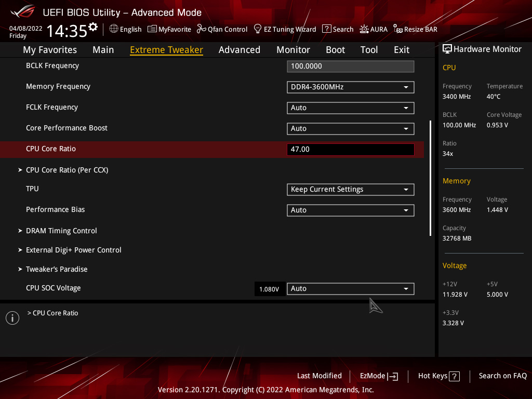Select the Memory Frequency label

[58, 87]
